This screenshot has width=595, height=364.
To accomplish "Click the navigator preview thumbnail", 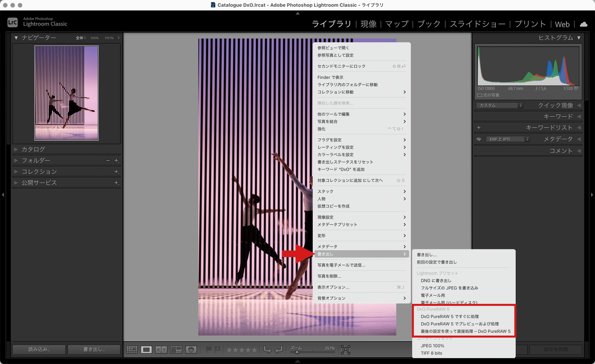I will point(66,93).
